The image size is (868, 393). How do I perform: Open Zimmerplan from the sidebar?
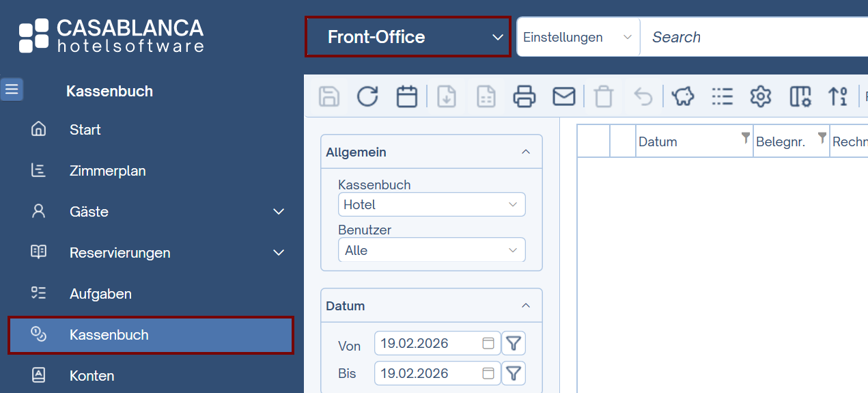click(108, 171)
